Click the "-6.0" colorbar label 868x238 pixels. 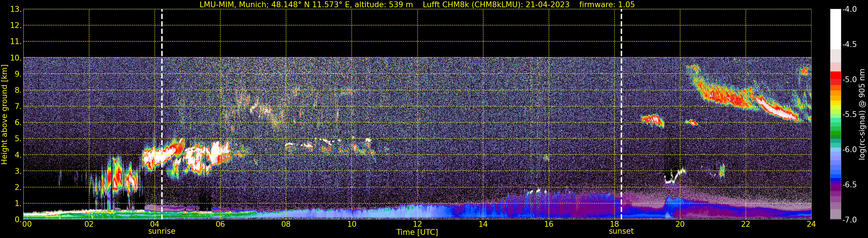pyautogui.click(x=850, y=150)
